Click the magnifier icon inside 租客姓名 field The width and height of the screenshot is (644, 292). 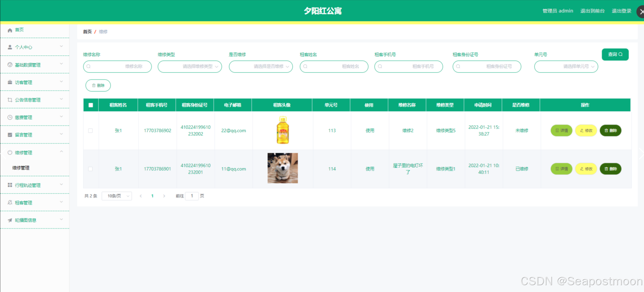305,67
